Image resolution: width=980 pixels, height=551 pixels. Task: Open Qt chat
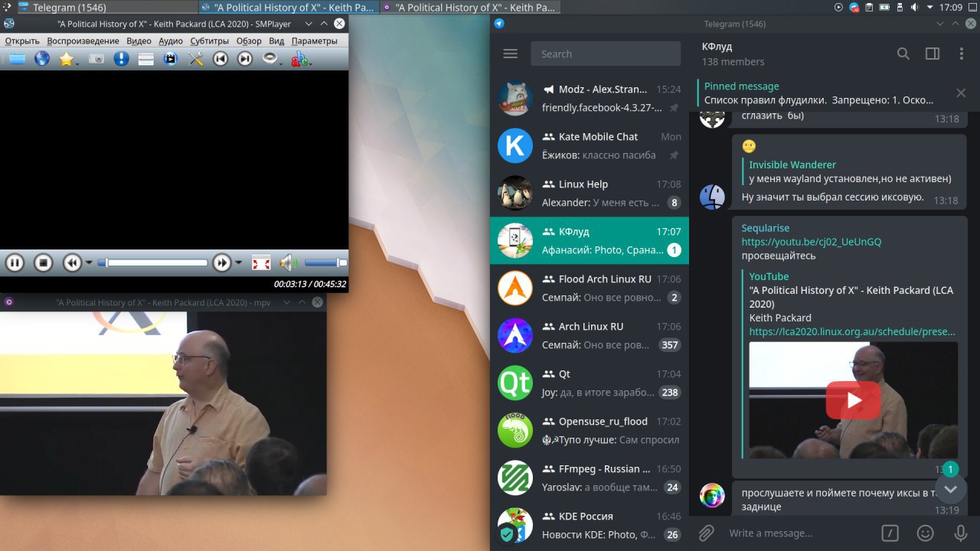pos(590,383)
